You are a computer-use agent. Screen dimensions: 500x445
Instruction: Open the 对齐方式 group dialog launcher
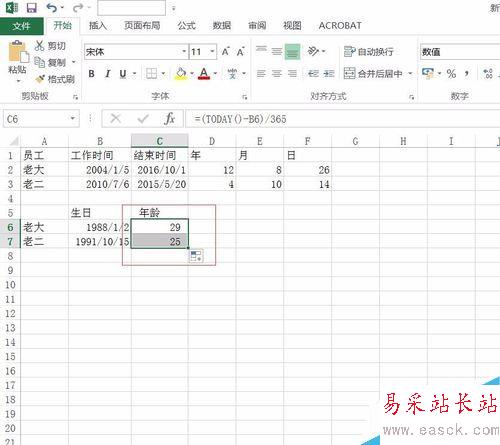click(x=412, y=97)
